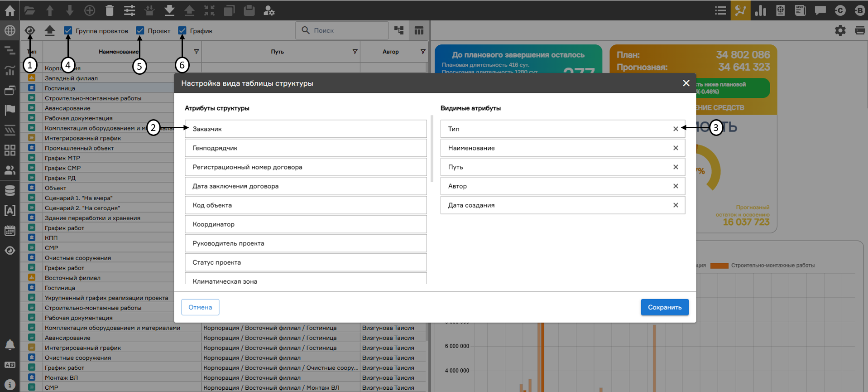Switch to table columns view icon

[419, 30]
